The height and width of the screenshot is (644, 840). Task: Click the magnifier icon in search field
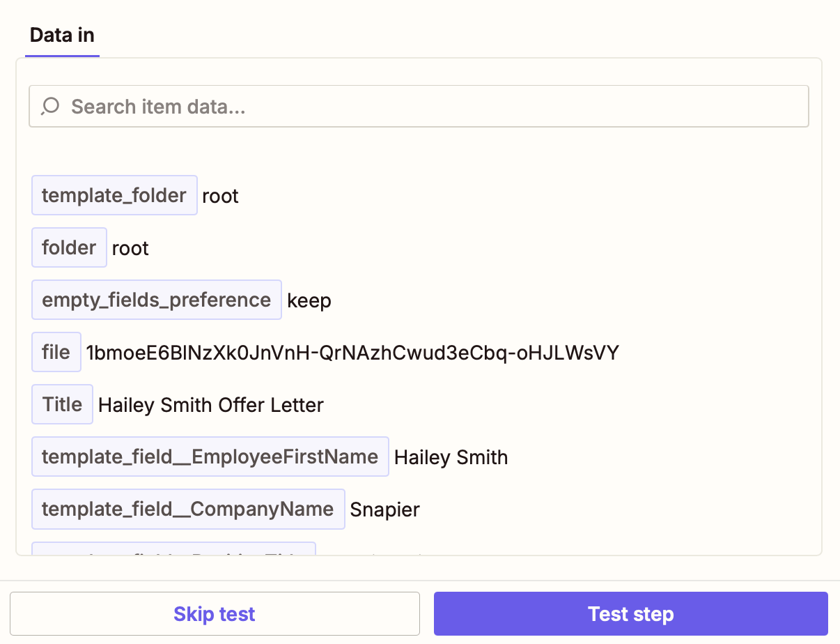coord(50,107)
